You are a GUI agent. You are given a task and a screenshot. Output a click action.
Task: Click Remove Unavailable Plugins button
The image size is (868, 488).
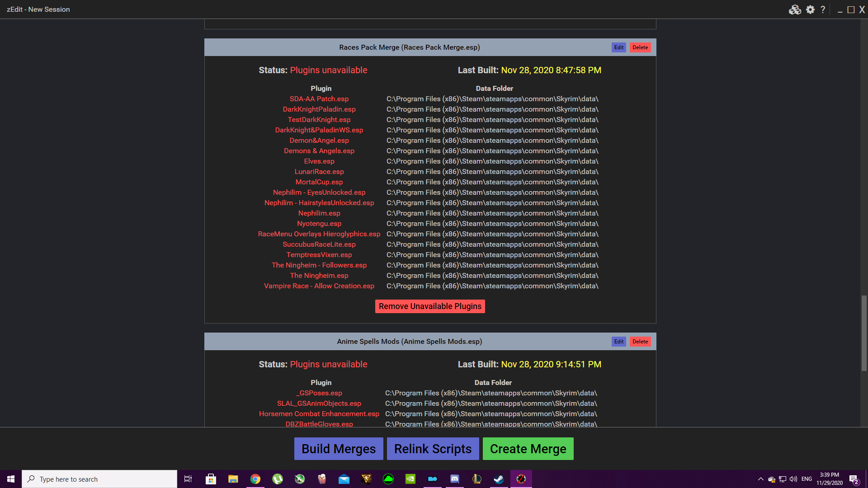pyautogui.click(x=430, y=306)
